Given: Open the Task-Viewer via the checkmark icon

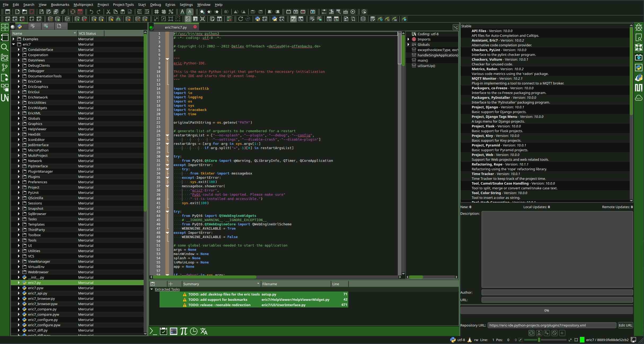Looking at the screenshot, I should (x=164, y=331).
